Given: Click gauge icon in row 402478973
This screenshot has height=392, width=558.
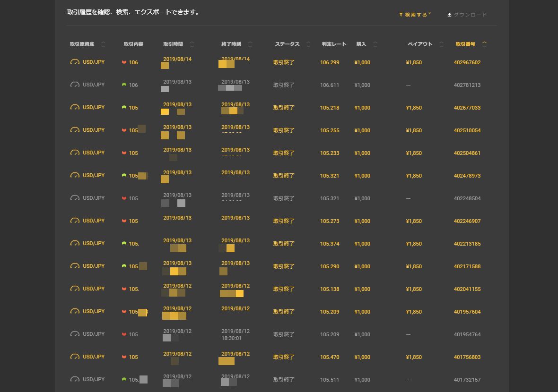Looking at the screenshot, I should pyautogui.click(x=75, y=175).
